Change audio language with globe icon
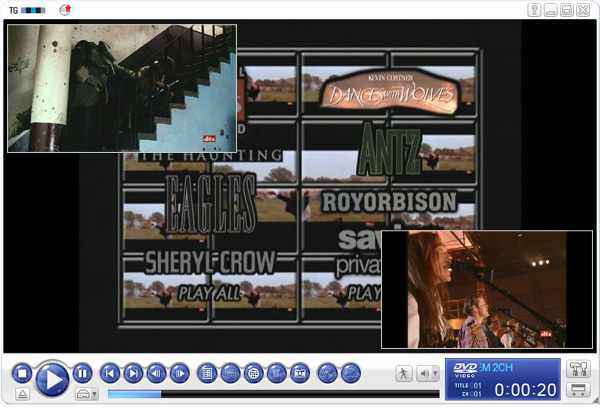 [254, 373]
